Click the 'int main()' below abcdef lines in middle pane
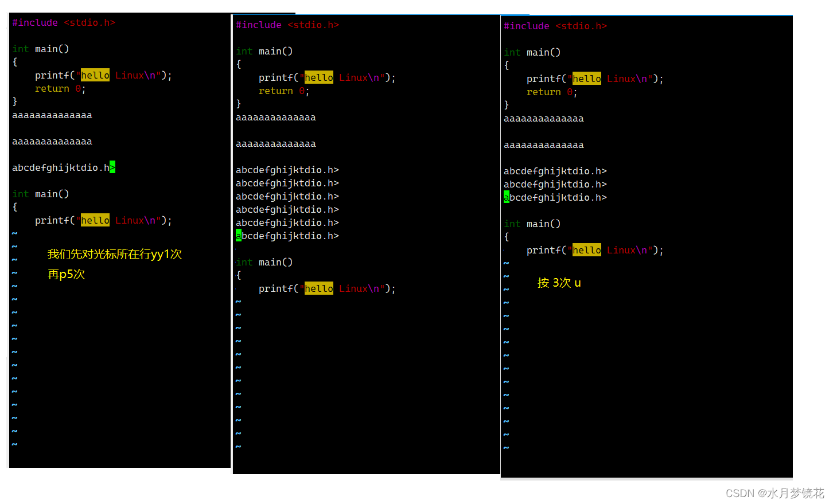 point(264,263)
